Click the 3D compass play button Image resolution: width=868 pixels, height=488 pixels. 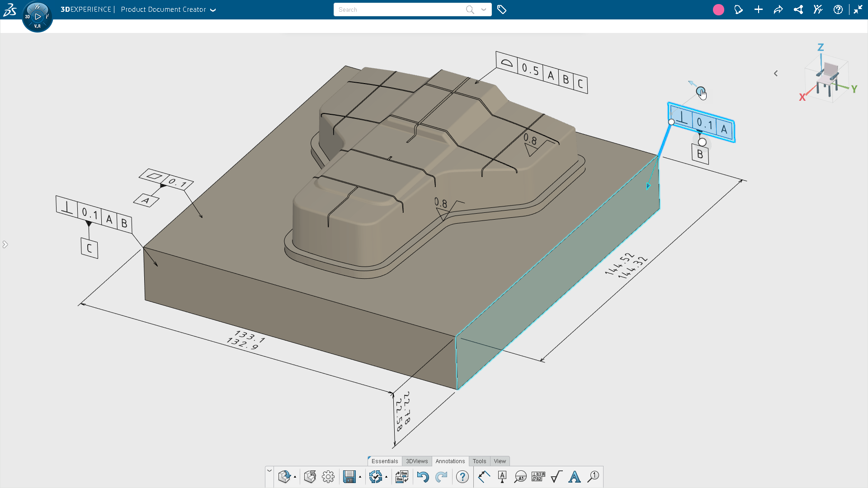(38, 17)
